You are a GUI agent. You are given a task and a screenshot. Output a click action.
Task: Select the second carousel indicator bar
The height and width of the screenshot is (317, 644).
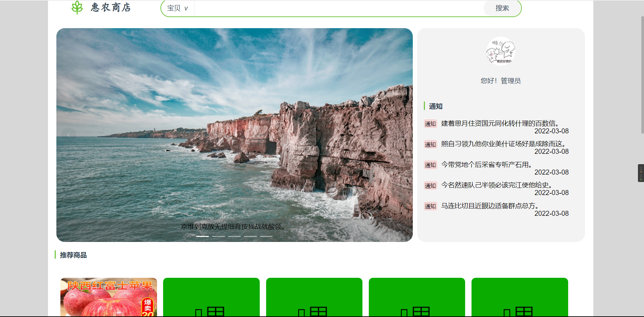(218, 236)
